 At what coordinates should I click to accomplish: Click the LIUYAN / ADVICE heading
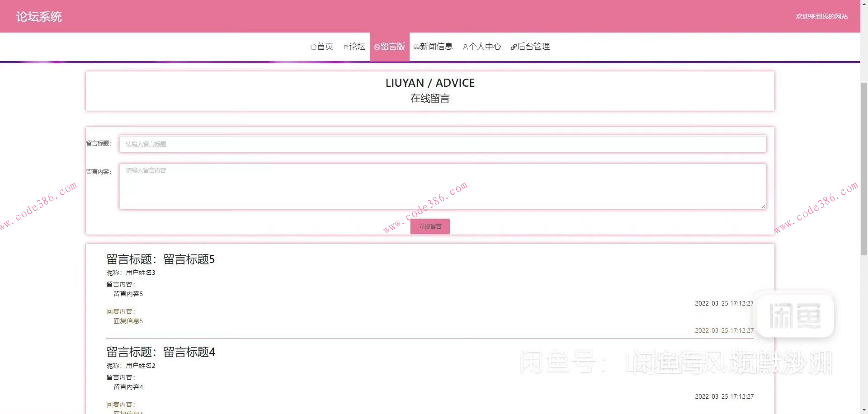coord(430,83)
